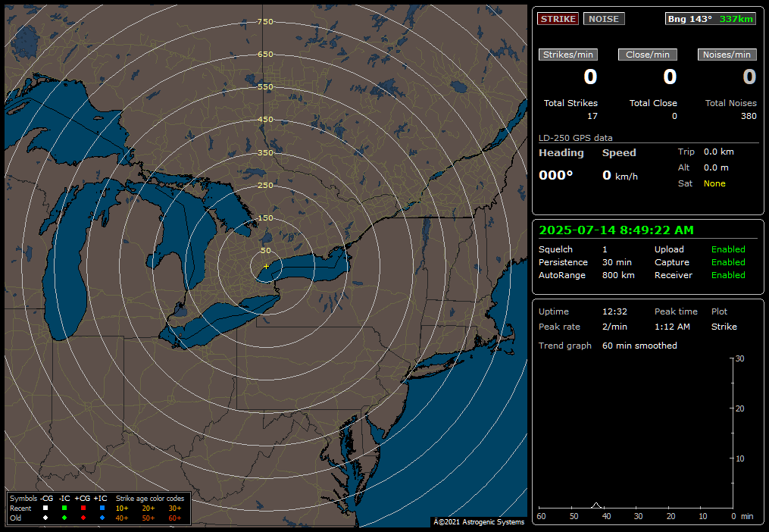Click the Trip 0.0 km value

pos(719,152)
